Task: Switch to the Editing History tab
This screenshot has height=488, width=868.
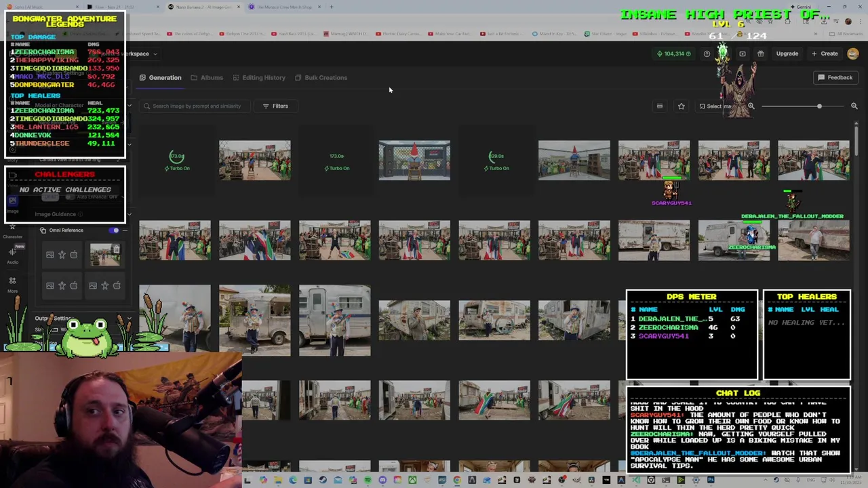Action: (x=259, y=77)
